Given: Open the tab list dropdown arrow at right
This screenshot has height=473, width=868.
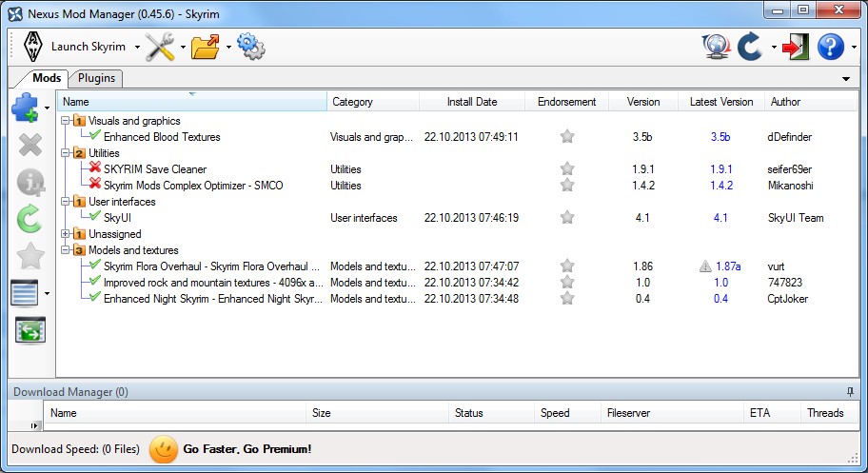Looking at the screenshot, I should click(x=846, y=79).
